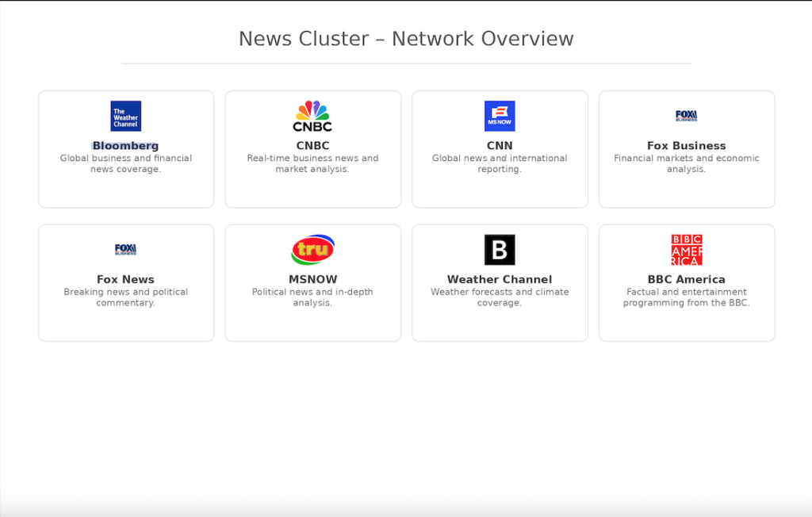
Task: Click the truTV logo icon
Action: click(x=312, y=250)
